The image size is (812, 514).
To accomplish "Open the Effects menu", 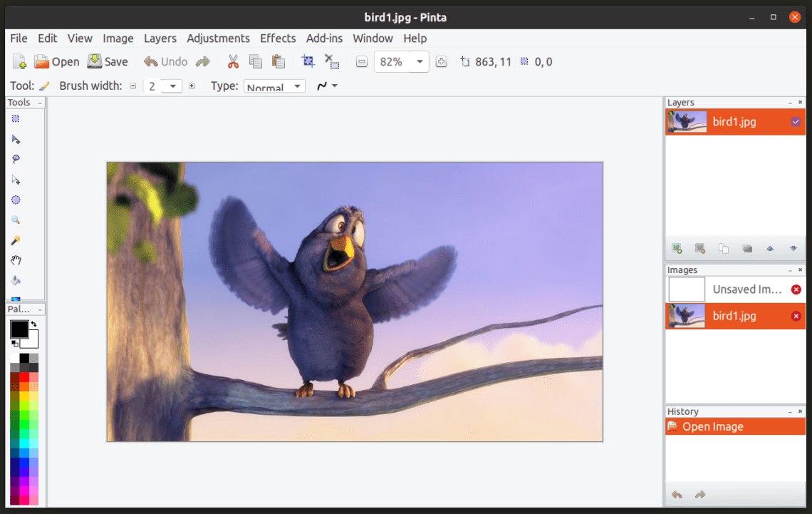I will pyautogui.click(x=278, y=38).
